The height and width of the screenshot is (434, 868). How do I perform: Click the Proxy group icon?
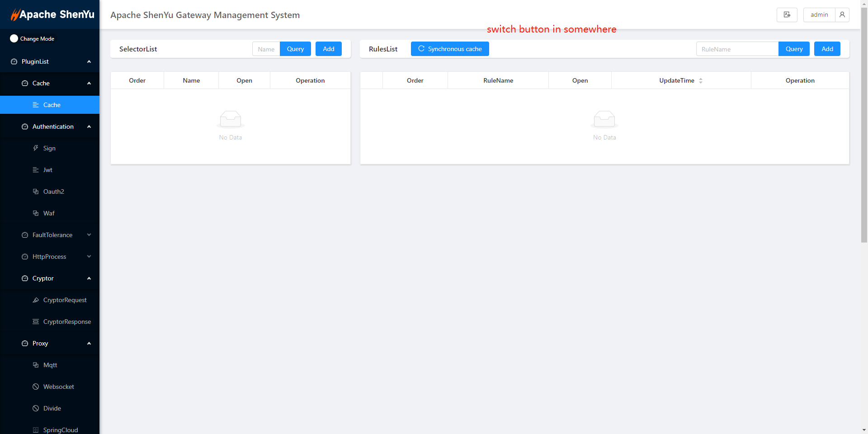click(x=25, y=343)
